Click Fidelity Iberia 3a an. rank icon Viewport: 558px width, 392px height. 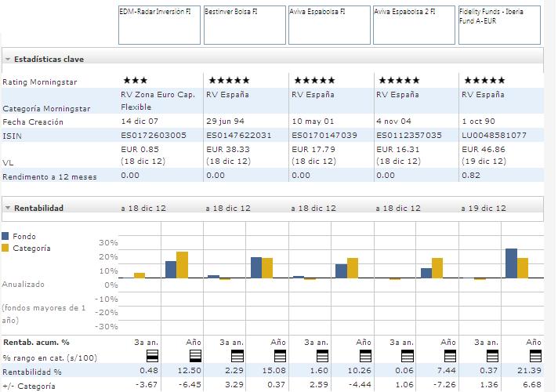pyautogui.click(x=492, y=356)
